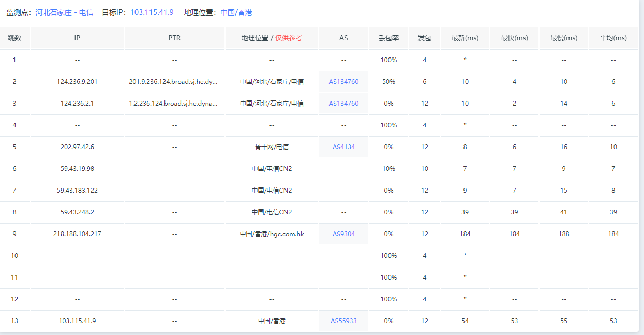Click the AS9304 link
Image resolution: width=644 pixels, height=335 pixels.
tap(343, 234)
